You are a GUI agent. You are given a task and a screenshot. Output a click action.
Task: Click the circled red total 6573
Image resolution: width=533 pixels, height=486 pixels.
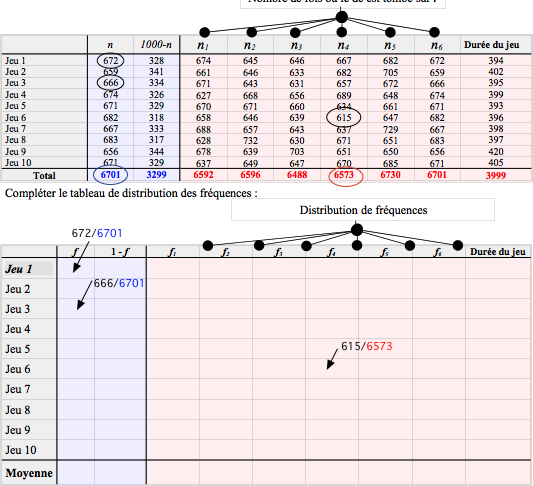346,176
